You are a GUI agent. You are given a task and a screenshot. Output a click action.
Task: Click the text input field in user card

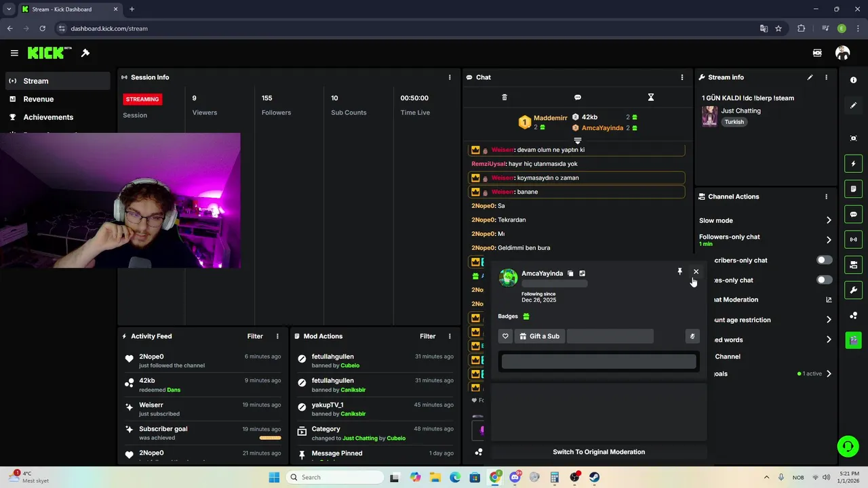point(599,361)
